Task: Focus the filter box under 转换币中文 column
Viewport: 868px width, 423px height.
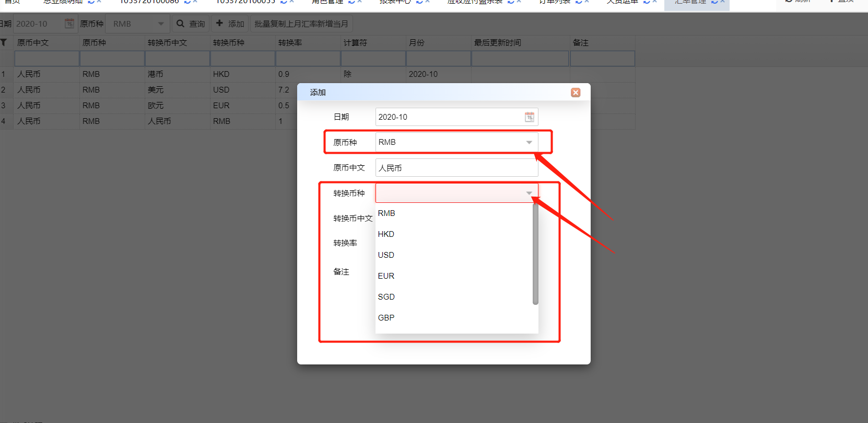Action: [178, 59]
